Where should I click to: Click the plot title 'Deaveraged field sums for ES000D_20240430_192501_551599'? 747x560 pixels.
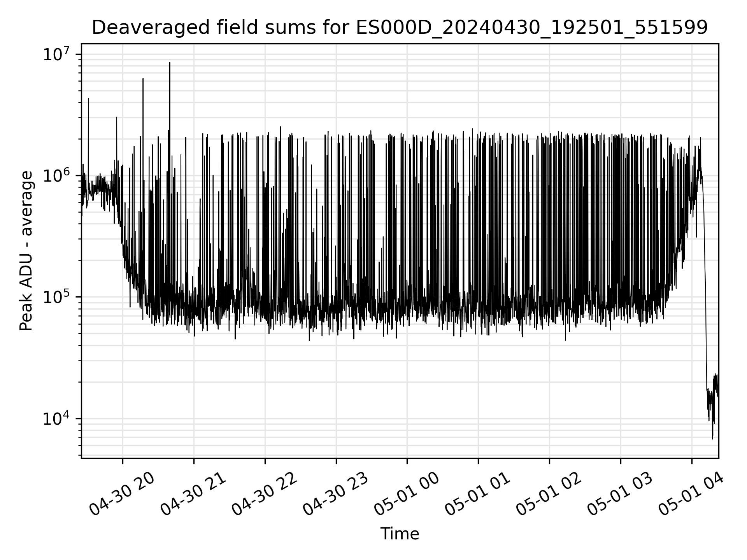click(400, 28)
